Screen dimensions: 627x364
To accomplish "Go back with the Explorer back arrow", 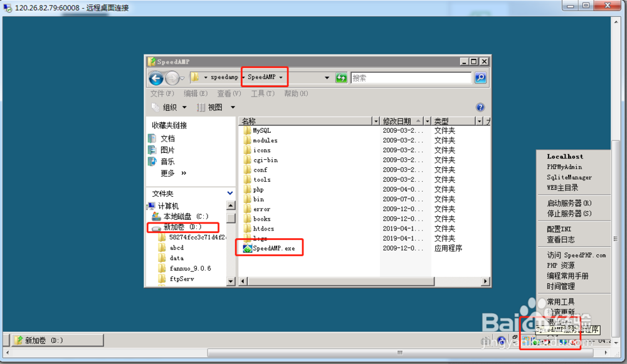I will (x=156, y=78).
